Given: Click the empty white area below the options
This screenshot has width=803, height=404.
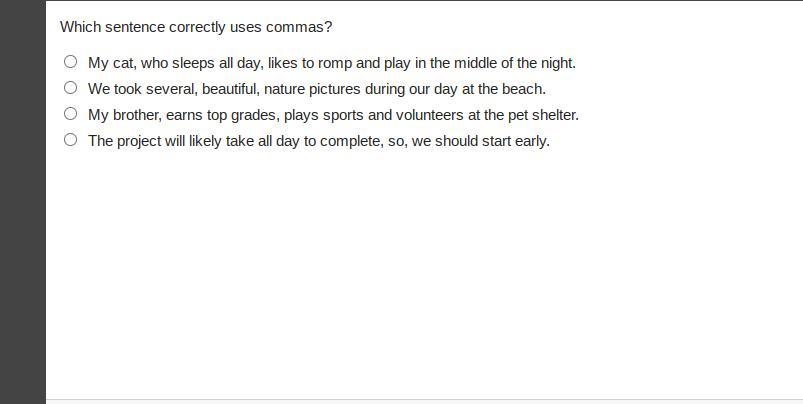Looking at the screenshot, I should pyautogui.click(x=420, y=280).
